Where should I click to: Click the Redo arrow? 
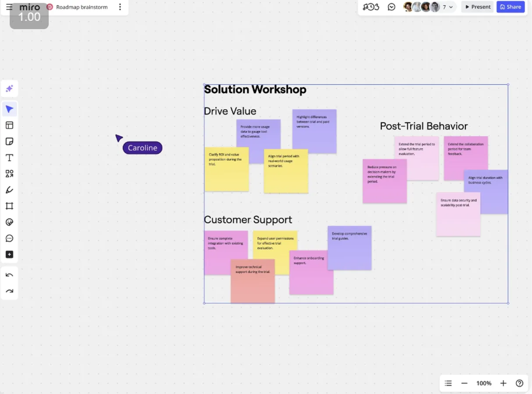(9, 291)
